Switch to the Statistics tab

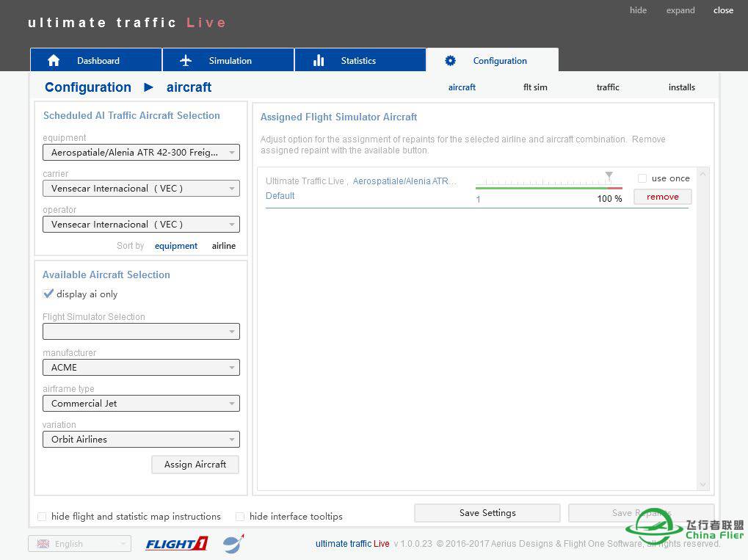pyautogui.click(x=360, y=60)
